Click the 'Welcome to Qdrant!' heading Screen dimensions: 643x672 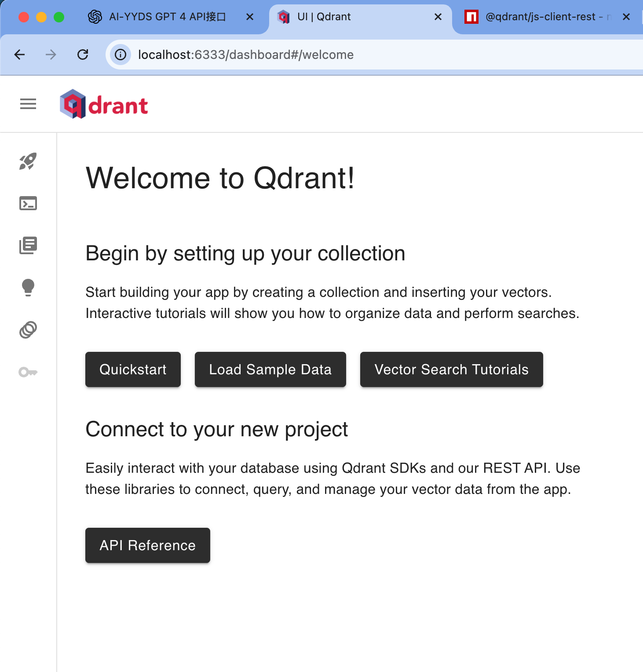coord(220,178)
